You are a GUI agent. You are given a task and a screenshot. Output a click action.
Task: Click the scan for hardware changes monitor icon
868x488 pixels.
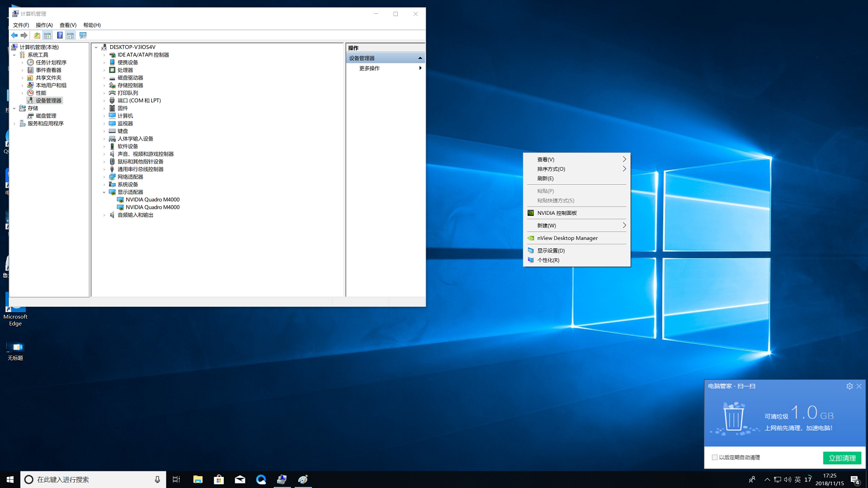[x=83, y=36]
